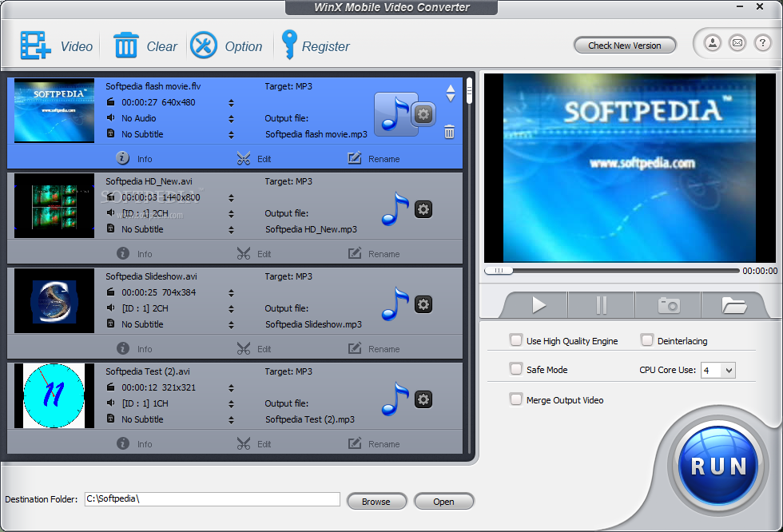Viewport: 783px width, 532px height.
Task: Check Merge Output Video option
Action: (x=516, y=399)
